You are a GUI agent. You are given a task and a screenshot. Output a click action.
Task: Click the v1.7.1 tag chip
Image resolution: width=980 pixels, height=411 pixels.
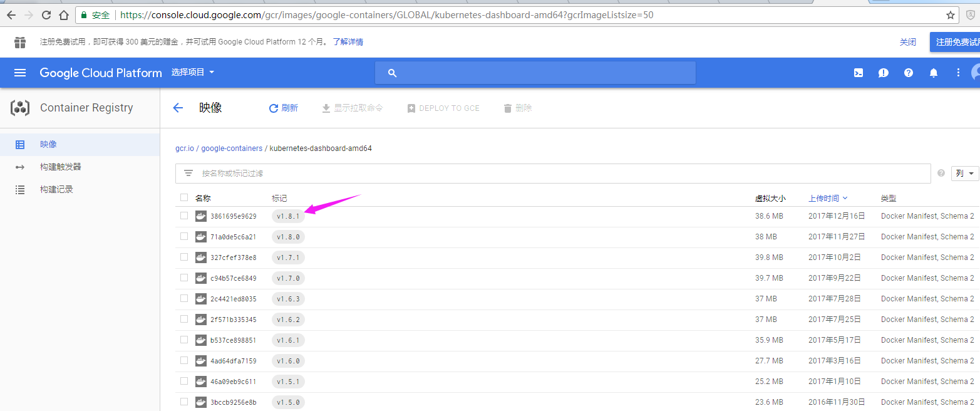pos(288,258)
